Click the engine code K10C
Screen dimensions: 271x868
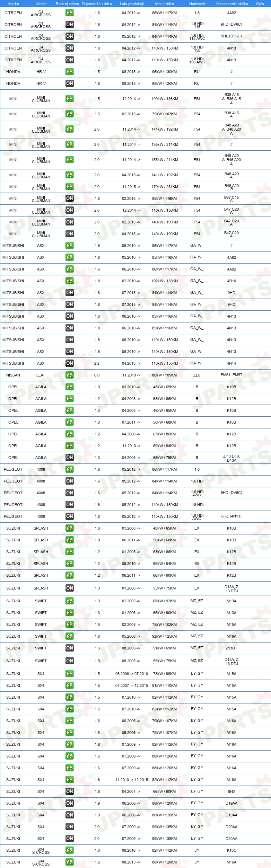[231, 850]
